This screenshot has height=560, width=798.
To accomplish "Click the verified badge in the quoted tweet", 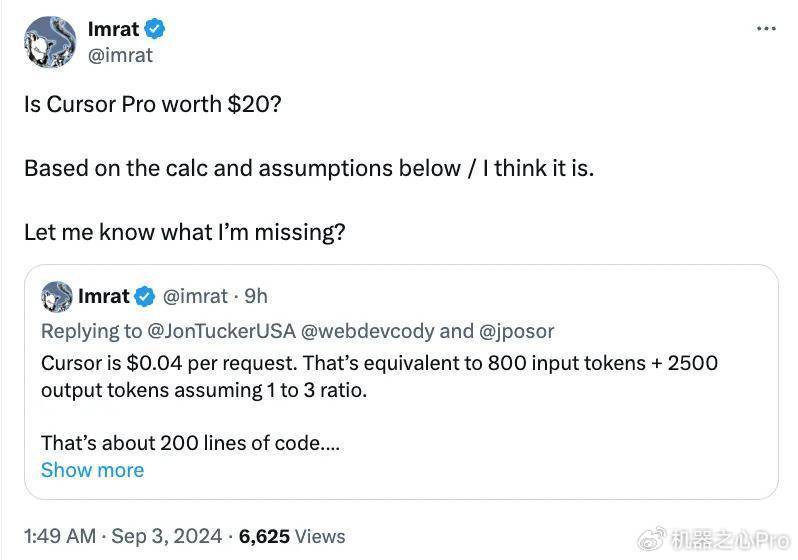I will [x=145, y=296].
